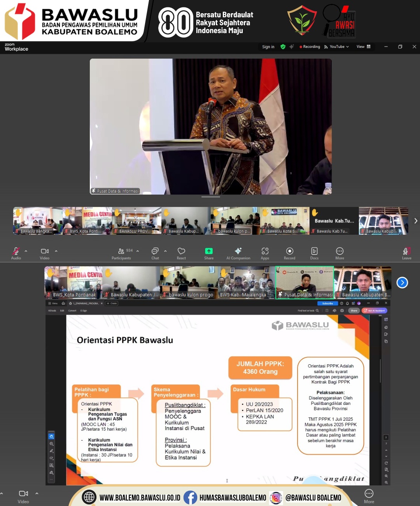This screenshot has height=506, width=420.
Task: Open AI Companion
Action: click(x=238, y=253)
